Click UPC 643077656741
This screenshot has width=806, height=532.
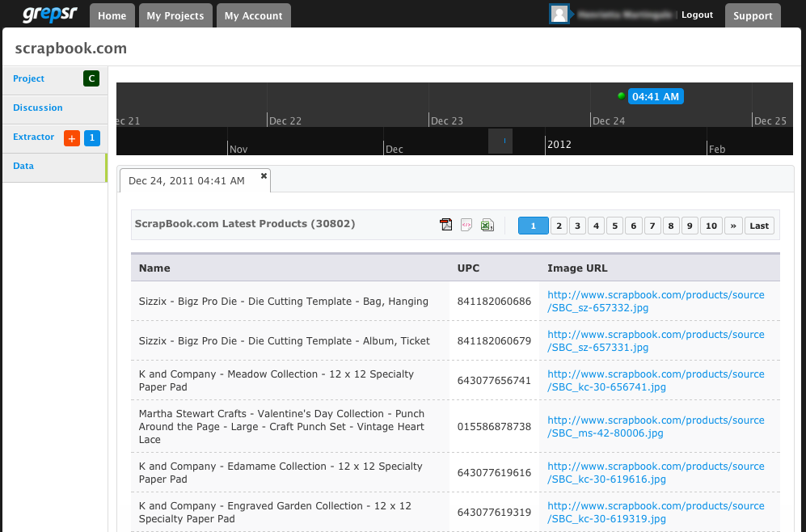pos(494,380)
